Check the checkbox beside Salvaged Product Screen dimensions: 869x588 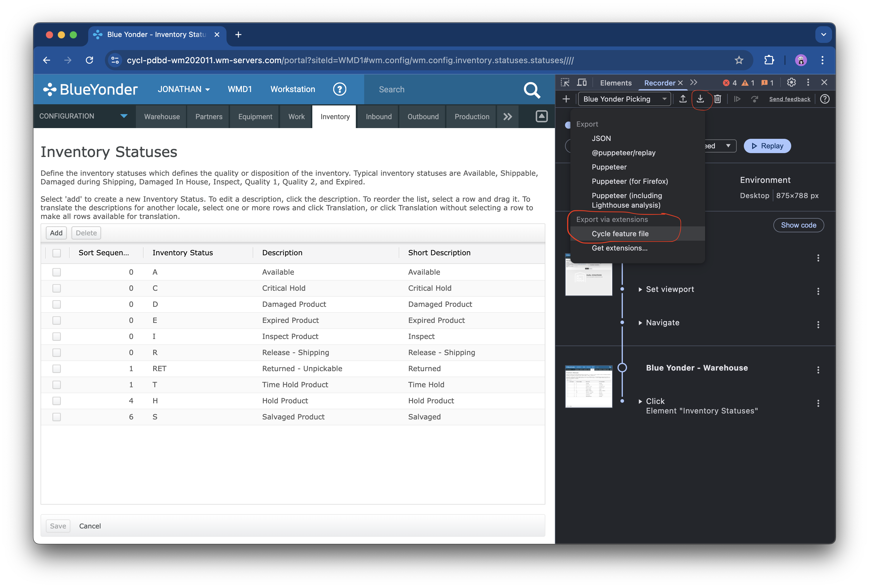pos(56,417)
